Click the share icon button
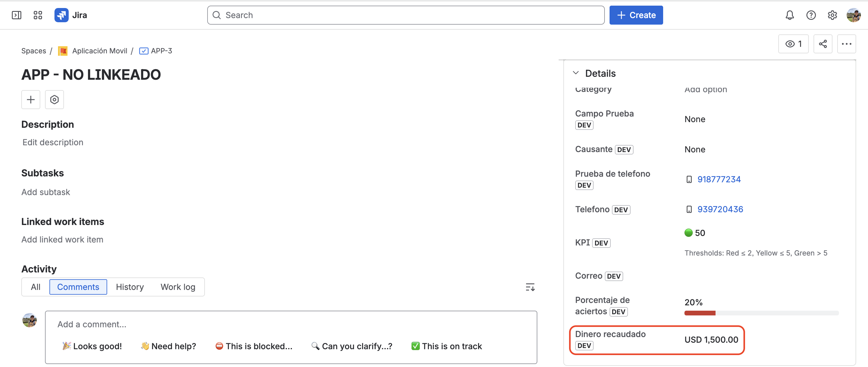This screenshot has width=868, height=367. [x=822, y=44]
